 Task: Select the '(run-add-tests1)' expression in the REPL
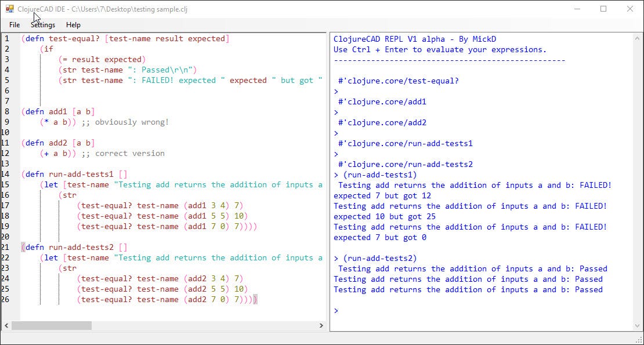point(380,174)
